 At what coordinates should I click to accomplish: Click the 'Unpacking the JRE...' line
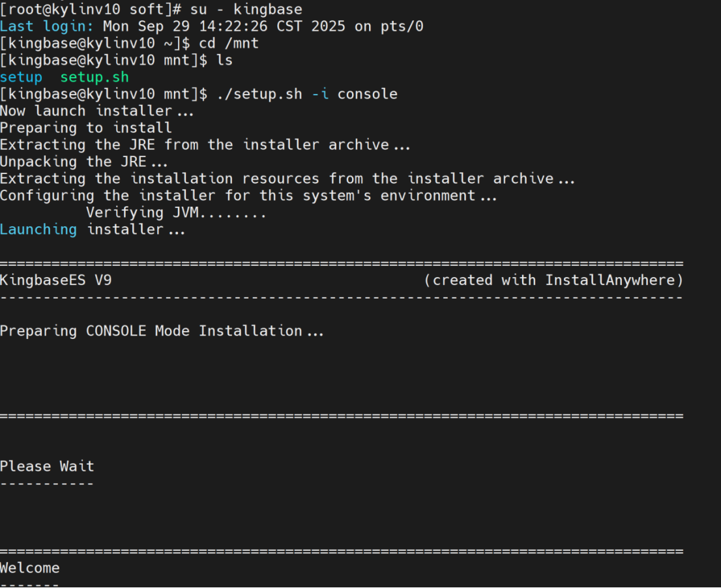[x=83, y=162]
